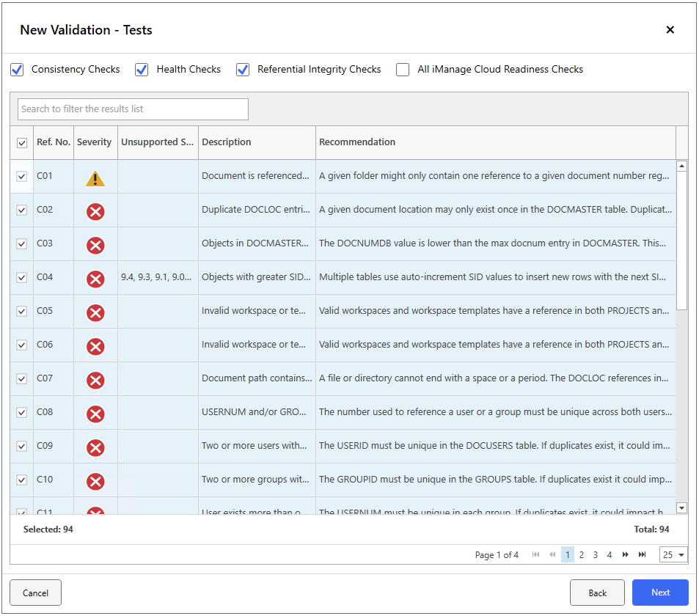Screen dimensions: 699x616
Task: Enable All iManage Cloud Readiness Checks
Action: (402, 69)
